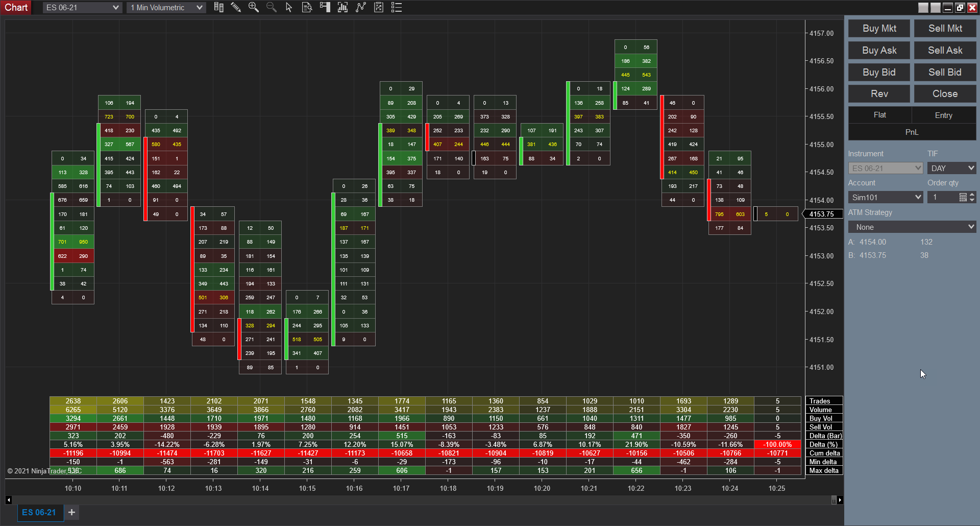The image size is (980, 526).
Task: Open chart Properties list icon
Action: (x=397, y=8)
